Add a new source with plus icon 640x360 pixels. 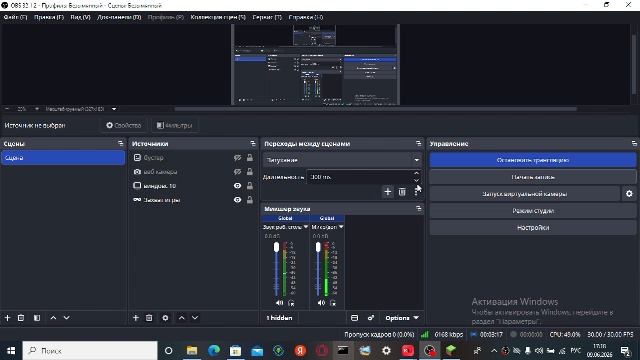point(136,318)
